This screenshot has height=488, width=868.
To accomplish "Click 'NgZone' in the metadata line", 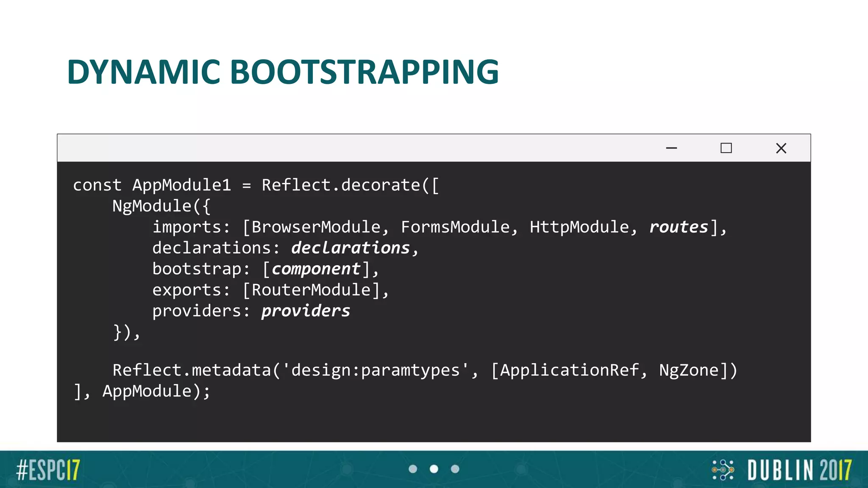I will point(689,371).
